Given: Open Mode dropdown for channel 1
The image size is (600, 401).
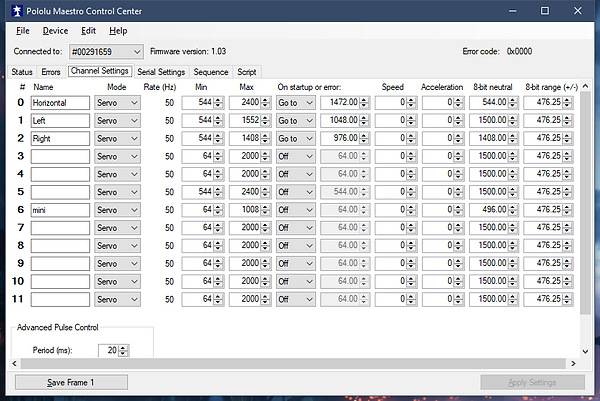Looking at the screenshot, I should click(x=117, y=121).
